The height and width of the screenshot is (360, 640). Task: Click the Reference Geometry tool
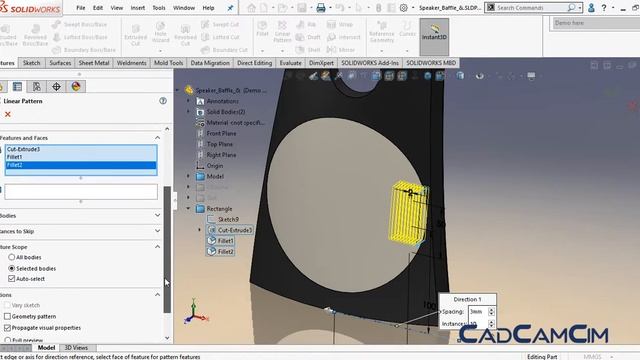(382, 32)
